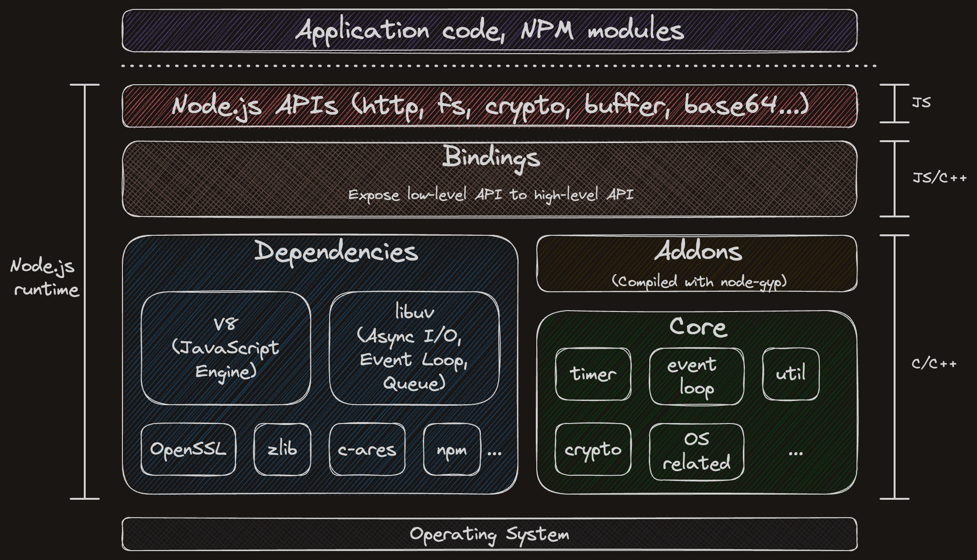The height and width of the screenshot is (560, 977).
Task: Select the Node.js APIs red box
Action: [x=489, y=106]
